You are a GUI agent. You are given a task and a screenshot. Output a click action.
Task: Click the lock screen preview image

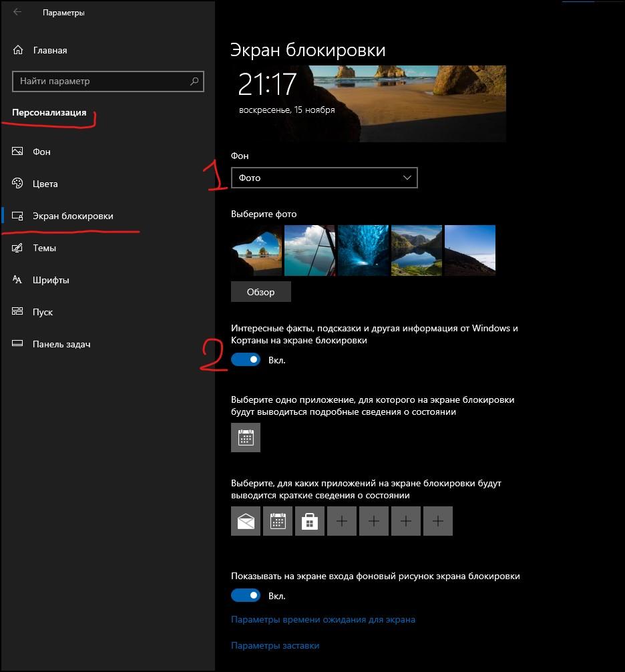click(369, 104)
